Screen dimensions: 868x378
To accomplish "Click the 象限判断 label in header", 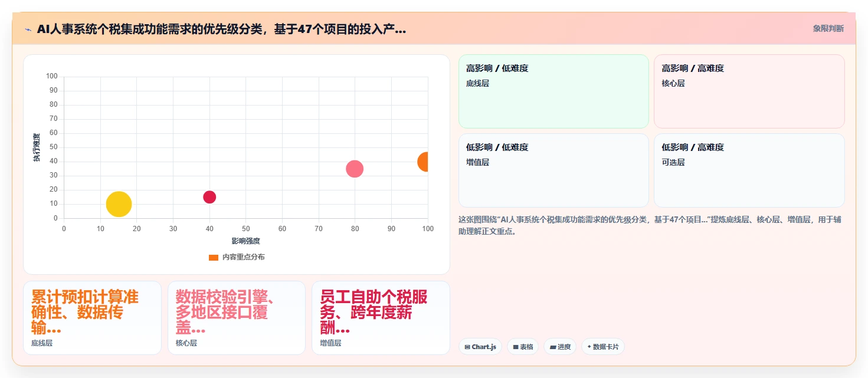I will (828, 28).
